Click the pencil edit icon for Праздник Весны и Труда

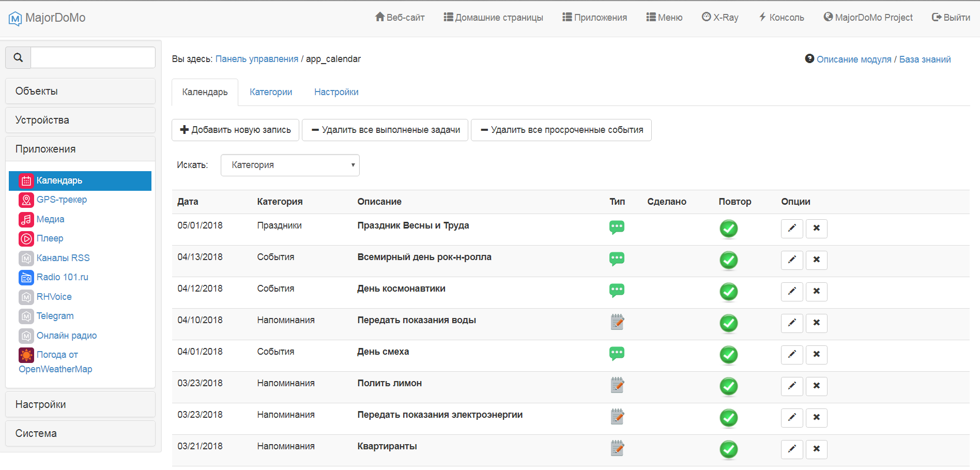pyautogui.click(x=791, y=229)
